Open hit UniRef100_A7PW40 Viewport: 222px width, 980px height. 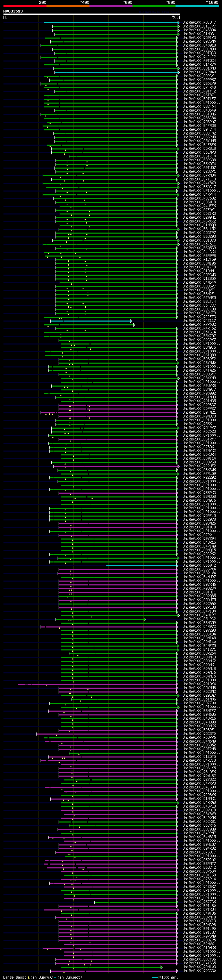tap(199, 72)
